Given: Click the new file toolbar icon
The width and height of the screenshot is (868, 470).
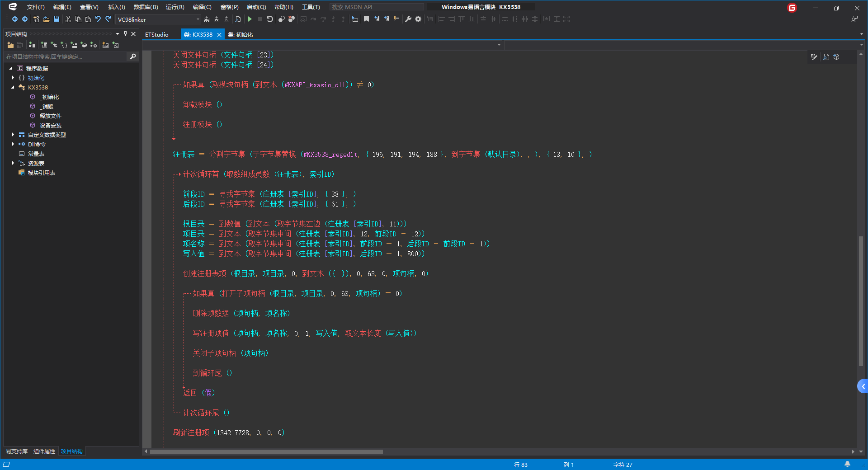Looking at the screenshot, I should [x=36, y=19].
